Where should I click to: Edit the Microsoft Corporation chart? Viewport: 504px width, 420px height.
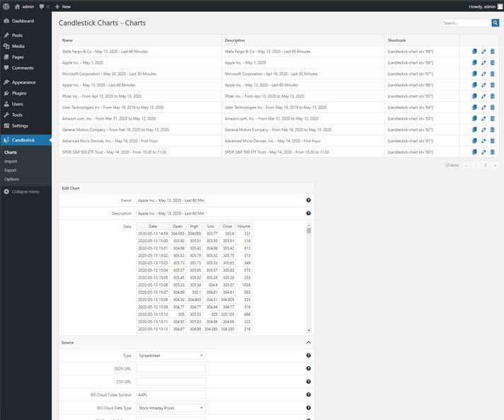click(x=483, y=74)
